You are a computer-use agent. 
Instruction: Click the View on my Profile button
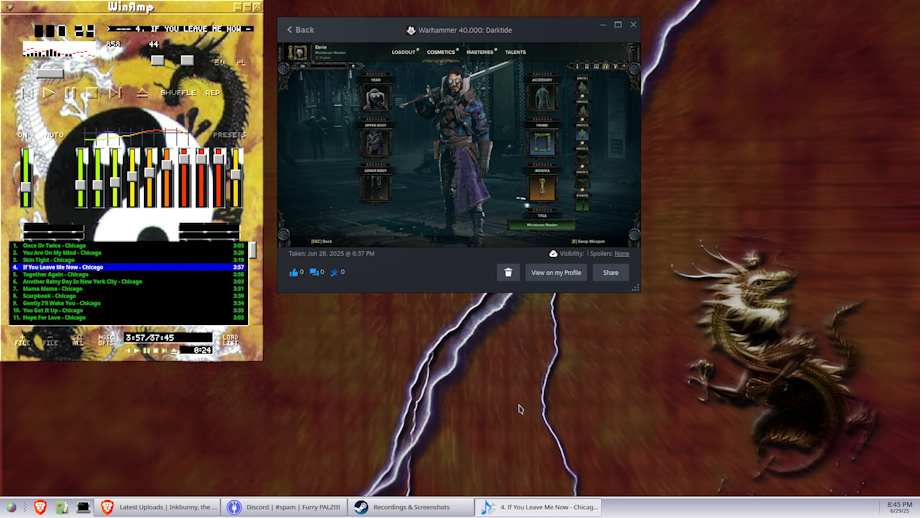click(556, 272)
